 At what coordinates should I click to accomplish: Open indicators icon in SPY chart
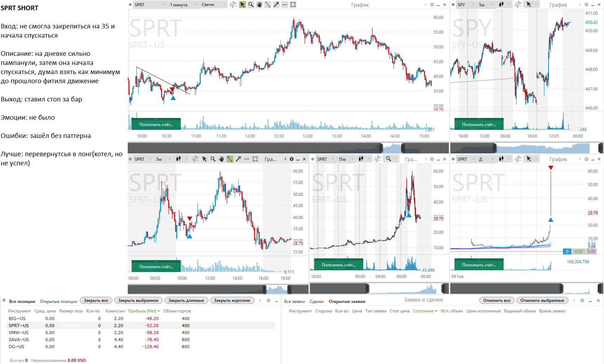point(518,5)
